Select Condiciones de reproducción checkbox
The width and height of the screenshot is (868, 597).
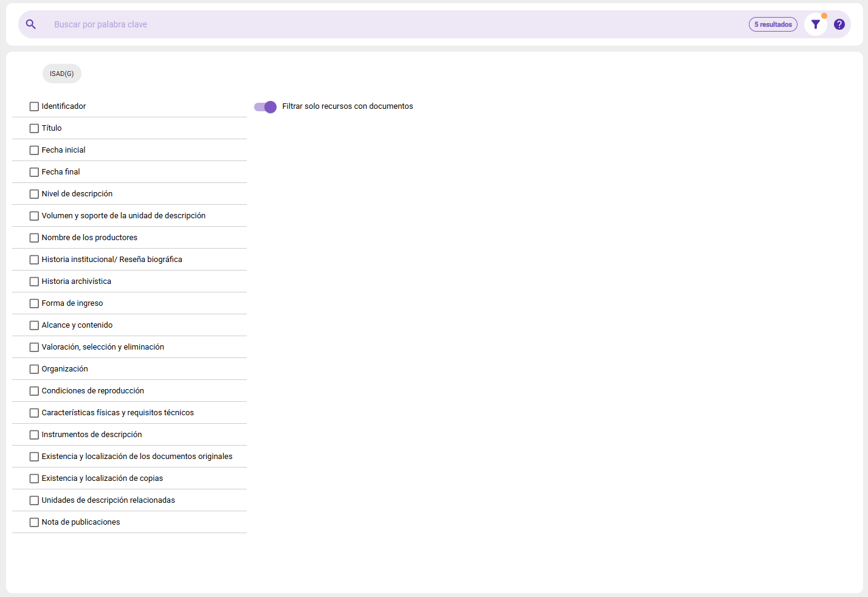point(34,391)
